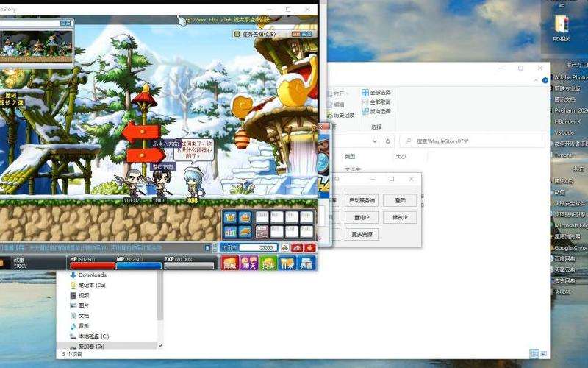
Task: Expand the Explorer address bar history dropdown
Action: 374,141
